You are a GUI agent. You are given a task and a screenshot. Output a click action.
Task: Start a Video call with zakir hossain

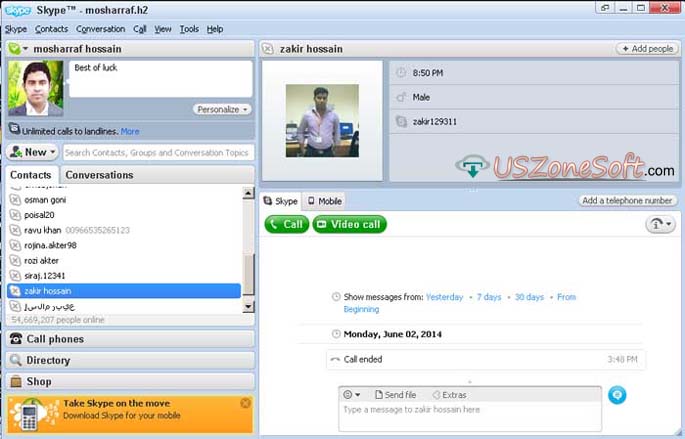point(349,224)
